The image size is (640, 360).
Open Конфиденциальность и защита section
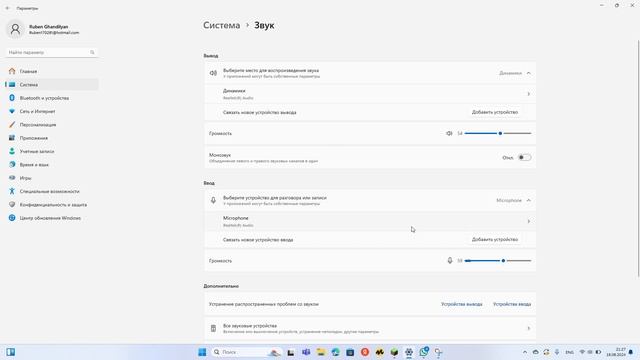click(53, 205)
